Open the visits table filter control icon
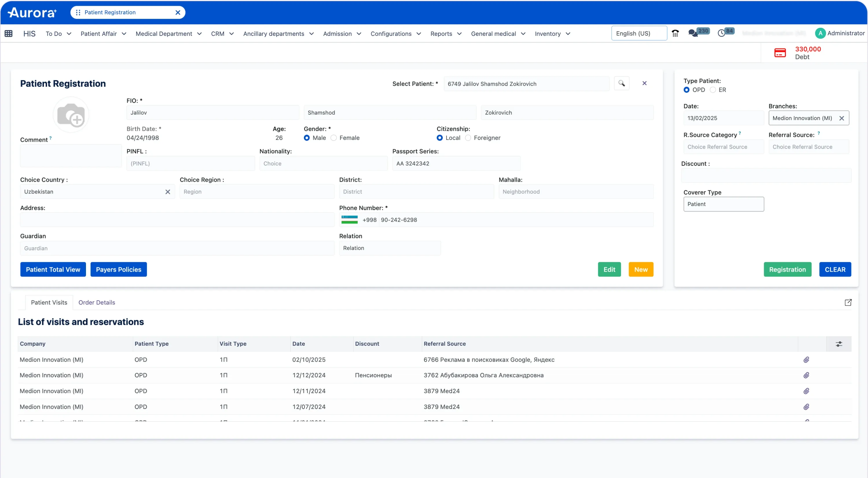The width and height of the screenshot is (868, 478). (x=839, y=344)
